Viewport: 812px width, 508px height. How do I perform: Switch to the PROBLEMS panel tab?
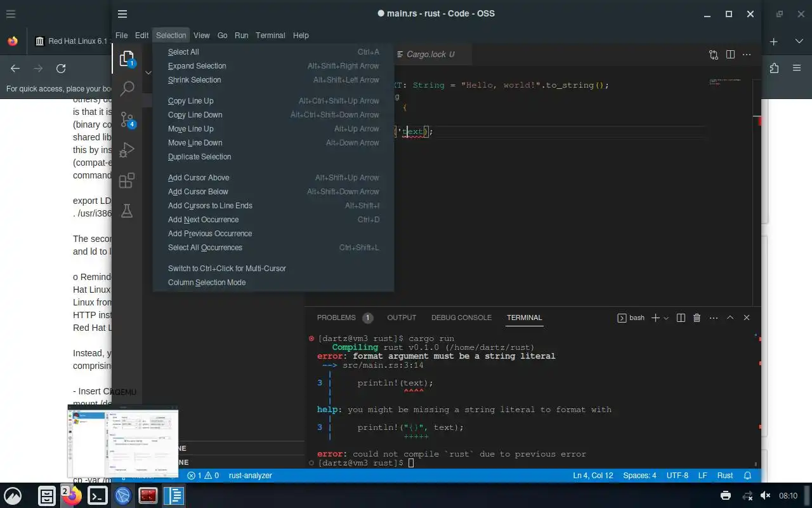pos(344,317)
